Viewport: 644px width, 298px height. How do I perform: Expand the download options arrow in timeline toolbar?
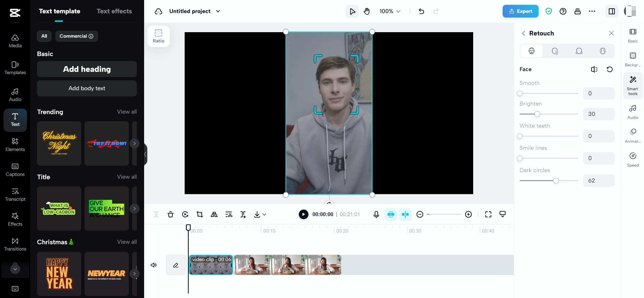264,214
